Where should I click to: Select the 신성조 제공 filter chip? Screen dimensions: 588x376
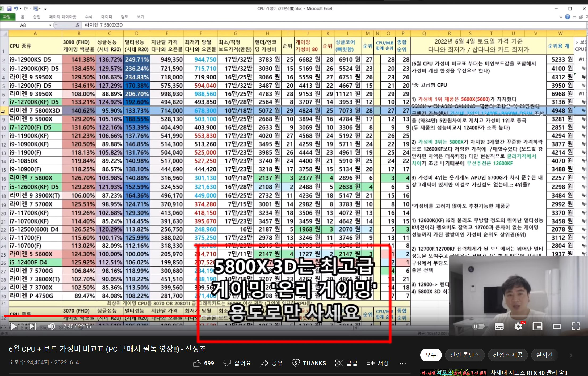click(508, 355)
